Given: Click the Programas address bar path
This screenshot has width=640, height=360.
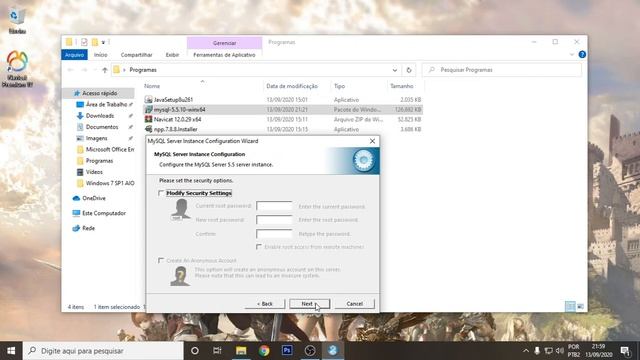Looking at the screenshot, I should click(143, 70).
